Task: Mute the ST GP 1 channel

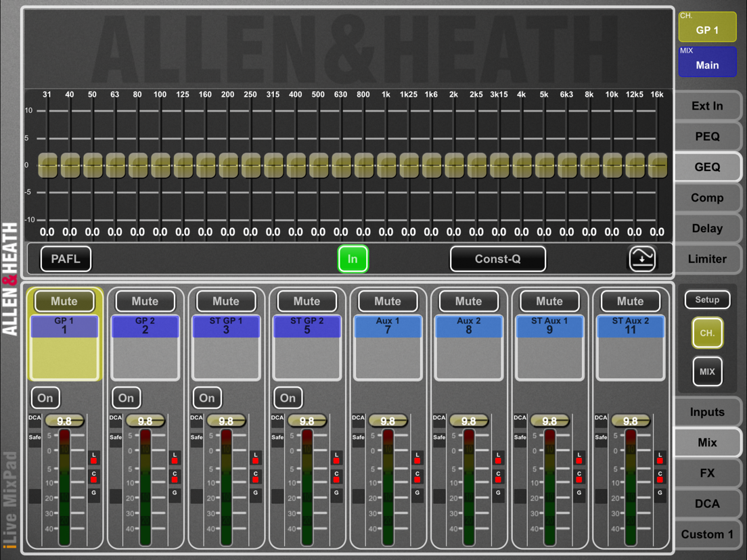Action: [x=226, y=301]
